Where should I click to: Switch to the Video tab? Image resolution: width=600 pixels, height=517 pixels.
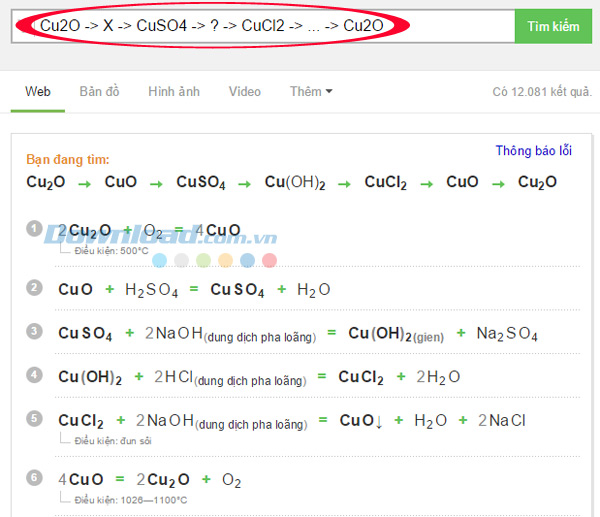tap(245, 92)
